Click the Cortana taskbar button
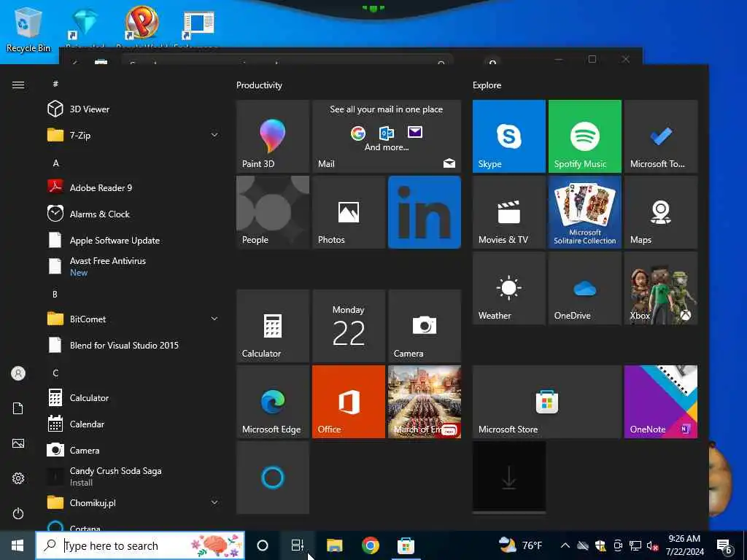Viewport: 747px width, 560px height. click(x=263, y=545)
